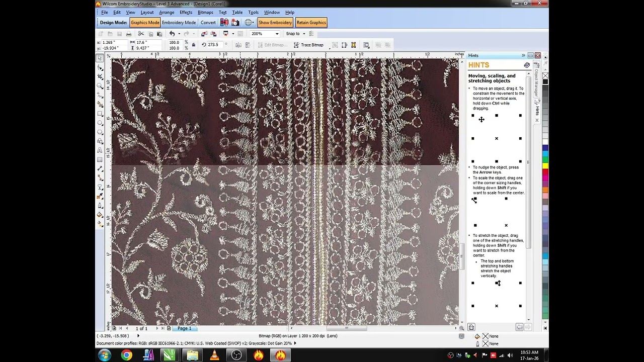Open the Windows Start button
Screen dimensions: 644x362
(105, 355)
